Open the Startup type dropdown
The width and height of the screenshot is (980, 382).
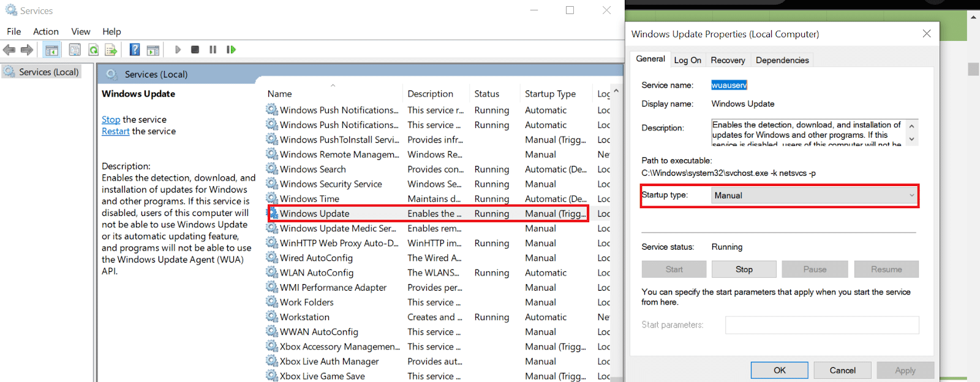click(x=815, y=195)
